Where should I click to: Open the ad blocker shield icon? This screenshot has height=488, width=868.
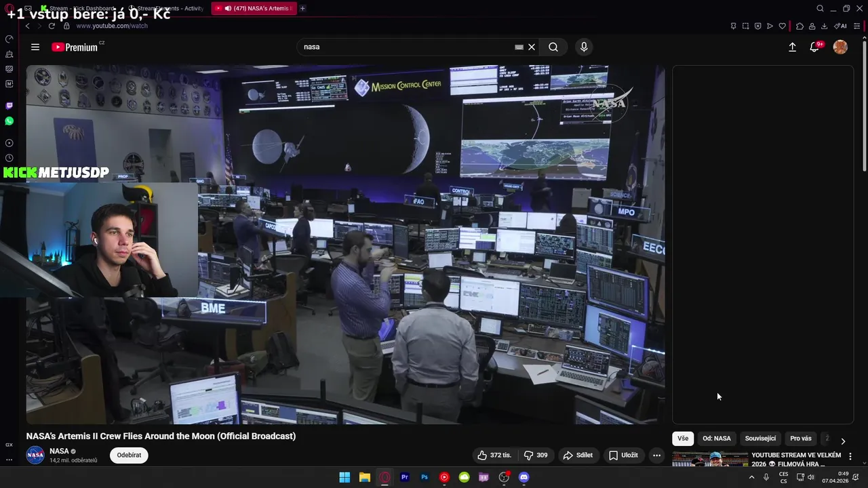click(757, 26)
